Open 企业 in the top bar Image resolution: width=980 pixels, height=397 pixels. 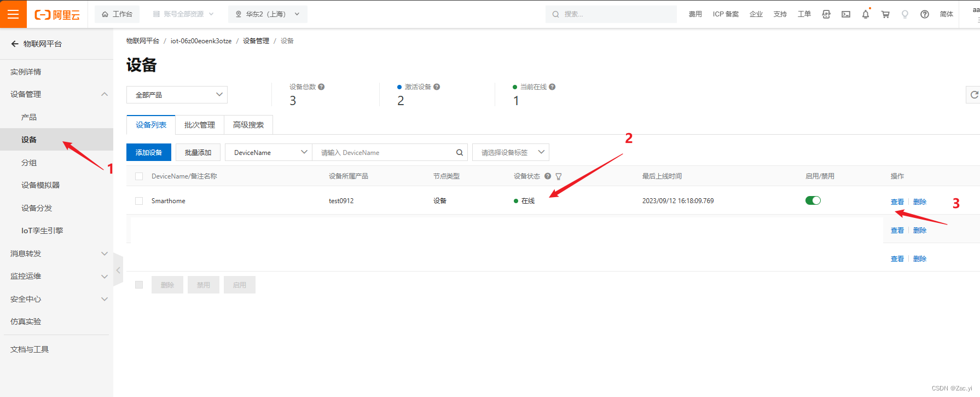point(756,14)
